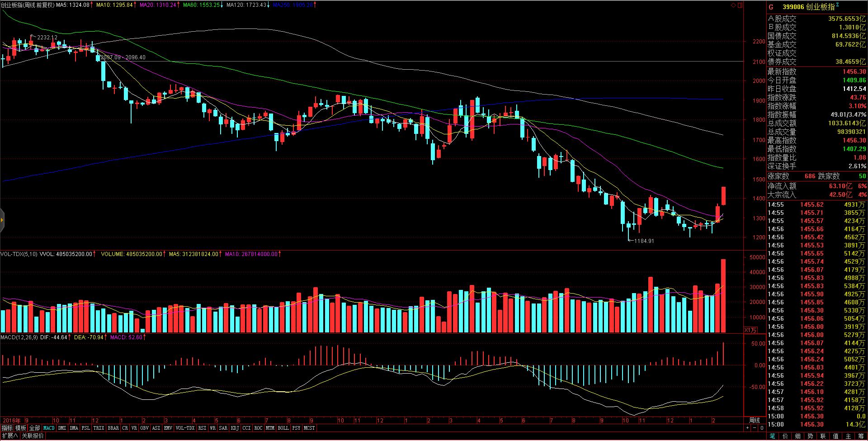Select the 价 tab in the right panel

(x=784, y=436)
